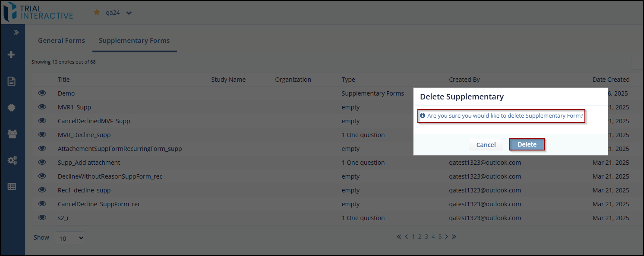Expand the qa24 room dropdown arrow
This screenshot has width=644, height=256.
coord(129,13)
